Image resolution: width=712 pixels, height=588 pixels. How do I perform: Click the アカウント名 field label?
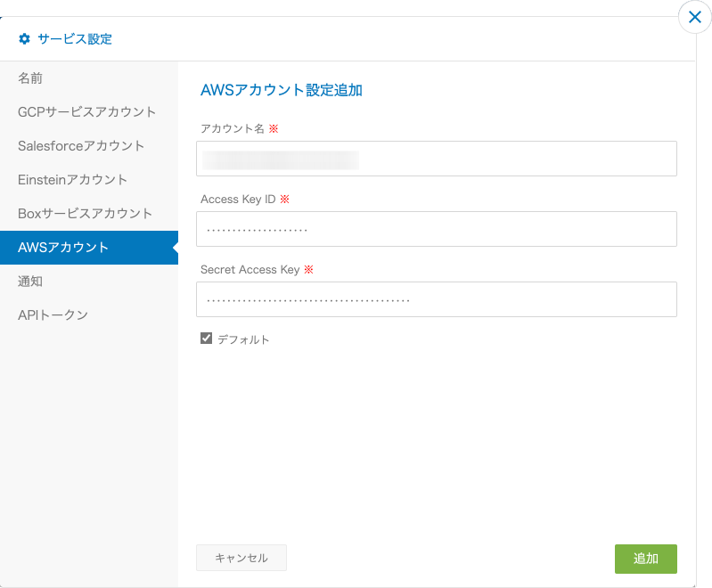pyautogui.click(x=233, y=128)
